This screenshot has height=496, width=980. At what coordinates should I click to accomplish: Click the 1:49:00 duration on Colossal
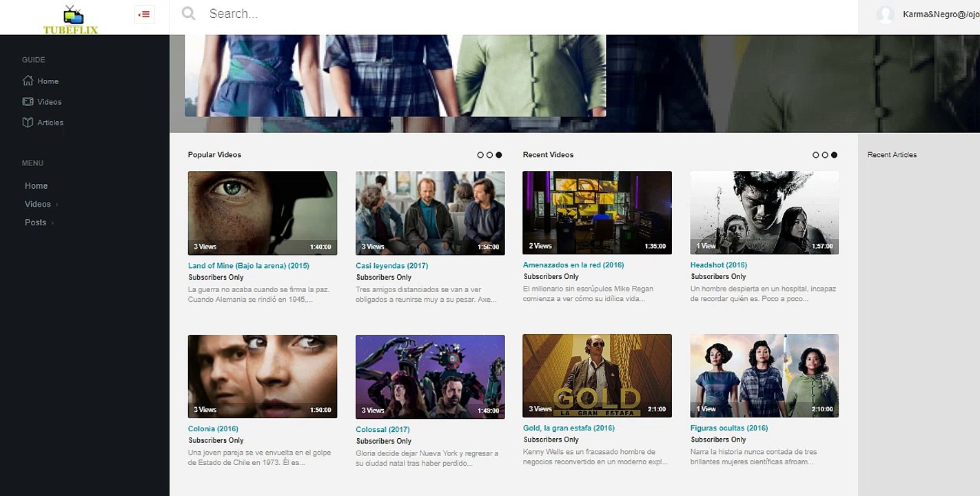tap(489, 411)
